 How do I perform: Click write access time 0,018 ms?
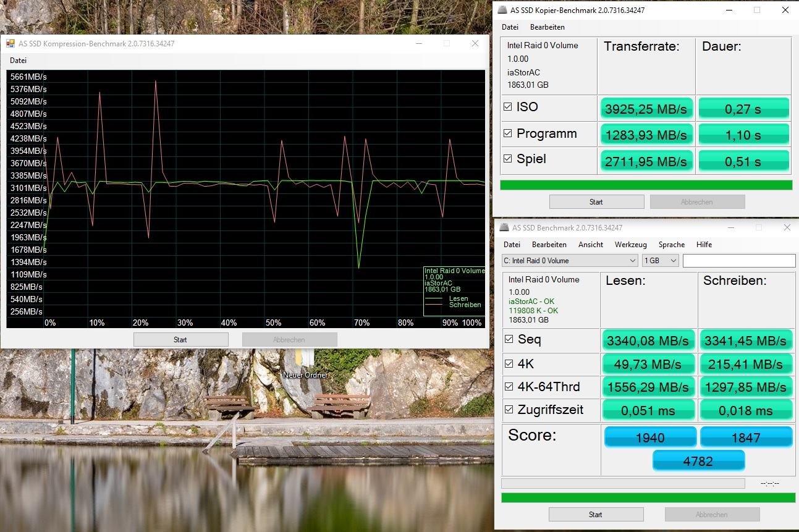(746, 410)
